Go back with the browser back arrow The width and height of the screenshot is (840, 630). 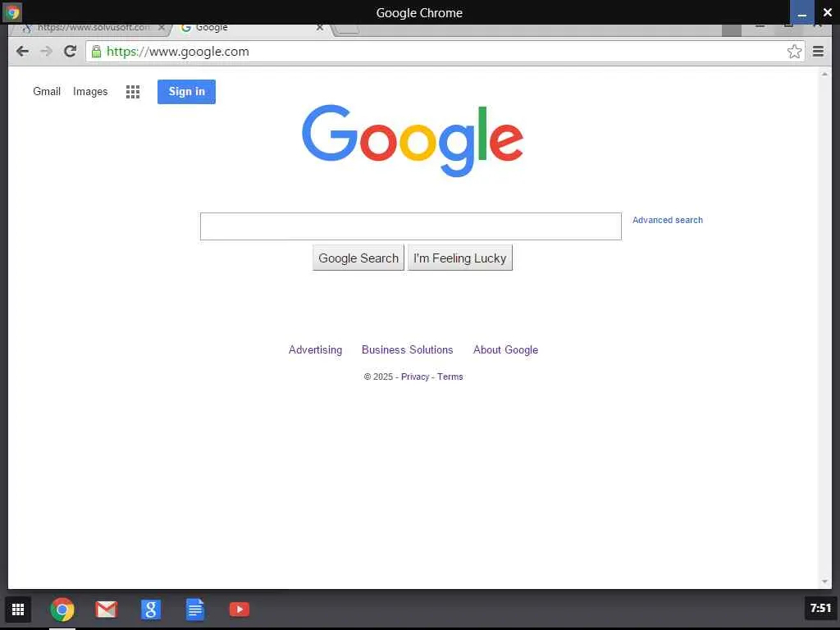[x=22, y=52]
